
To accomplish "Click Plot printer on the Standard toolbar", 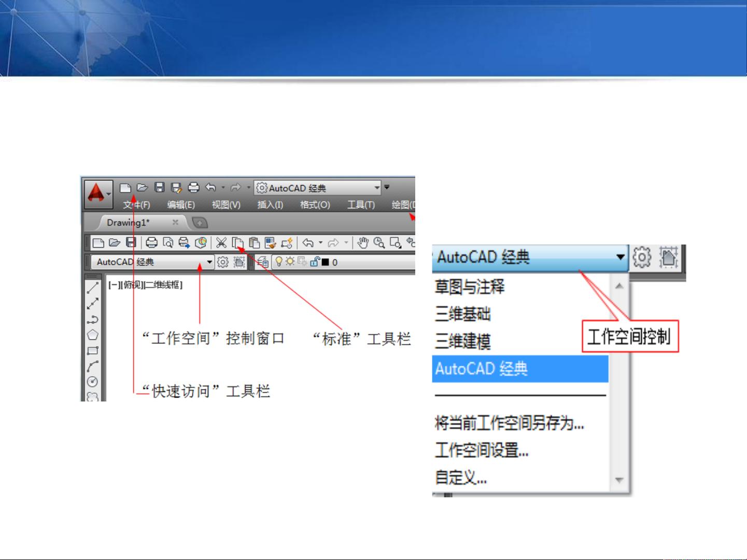I will (x=151, y=242).
